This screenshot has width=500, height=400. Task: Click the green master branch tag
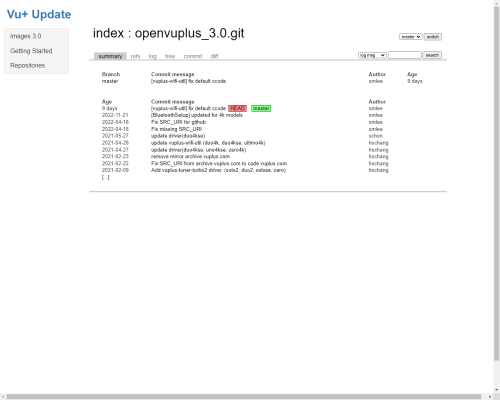click(261, 108)
